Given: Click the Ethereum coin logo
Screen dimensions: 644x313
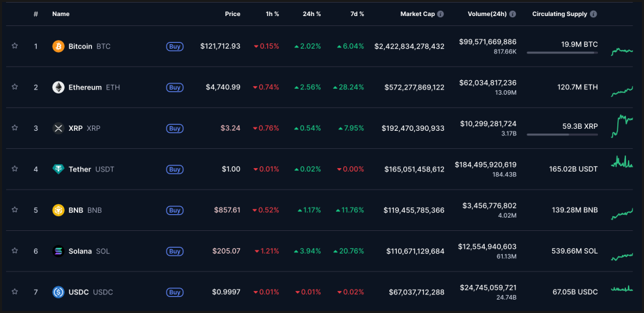Looking at the screenshot, I should [58, 87].
